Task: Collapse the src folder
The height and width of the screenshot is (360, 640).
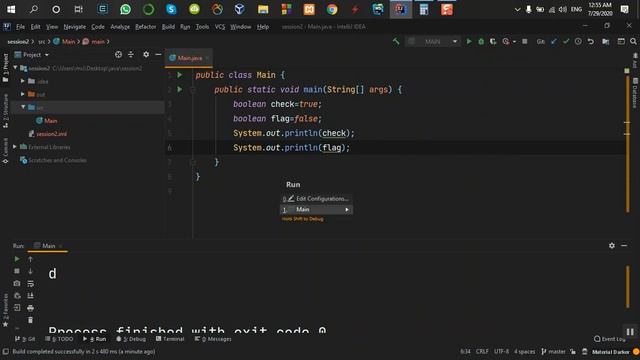Action: pos(23,107)
